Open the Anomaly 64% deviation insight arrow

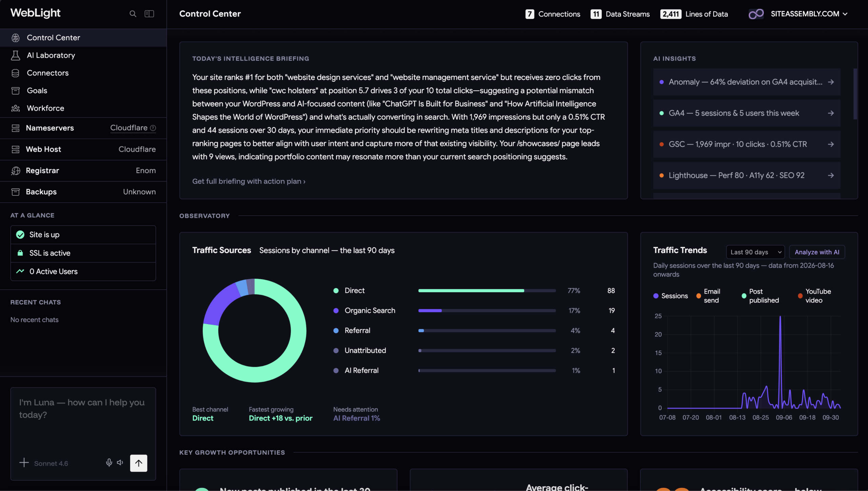click(x=831, y=82)
